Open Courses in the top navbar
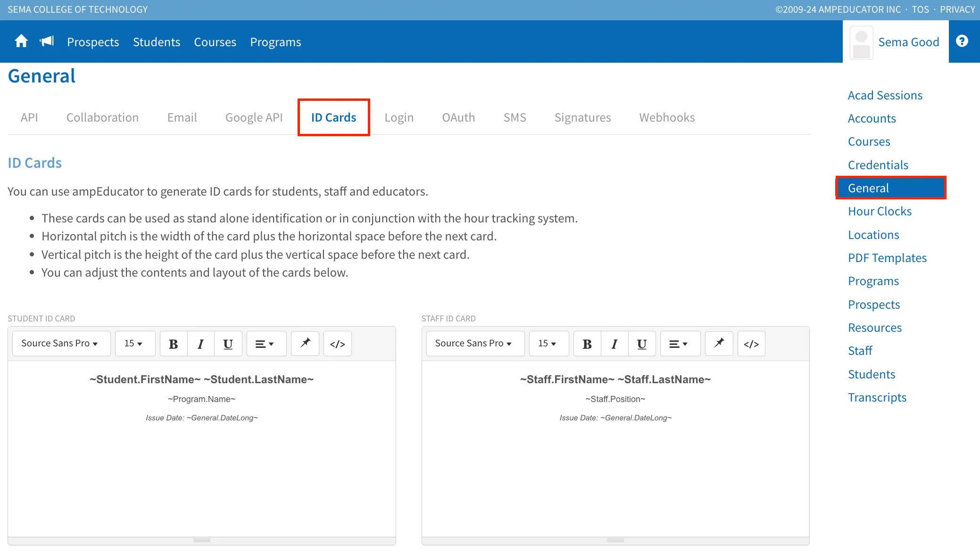The height and width of the screenshot is (558, 980). click(x=215, y=42)
